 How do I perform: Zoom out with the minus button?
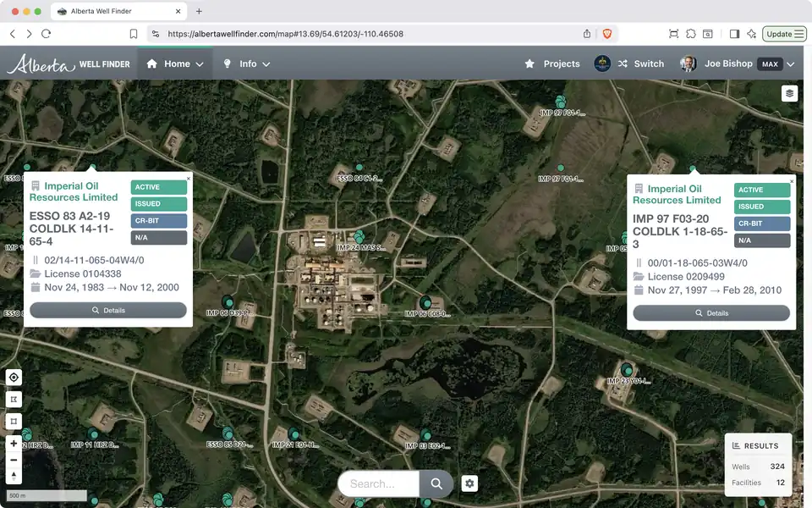pos(14,460)
